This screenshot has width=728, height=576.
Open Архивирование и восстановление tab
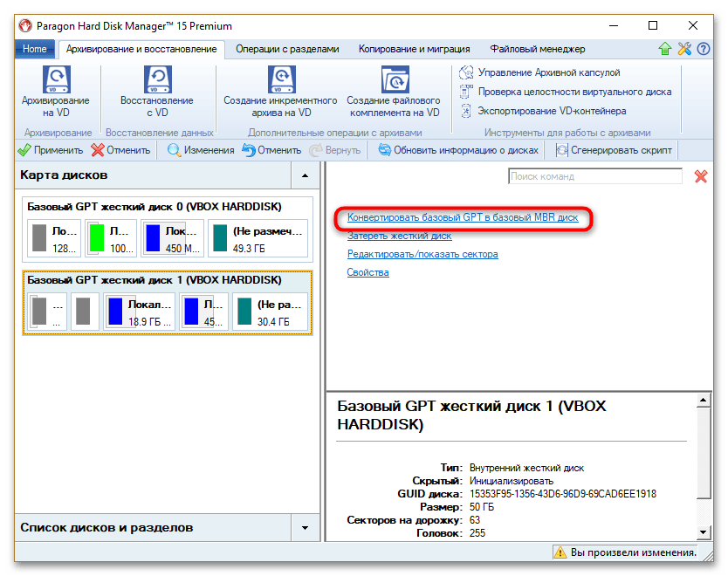pos(141,49)
